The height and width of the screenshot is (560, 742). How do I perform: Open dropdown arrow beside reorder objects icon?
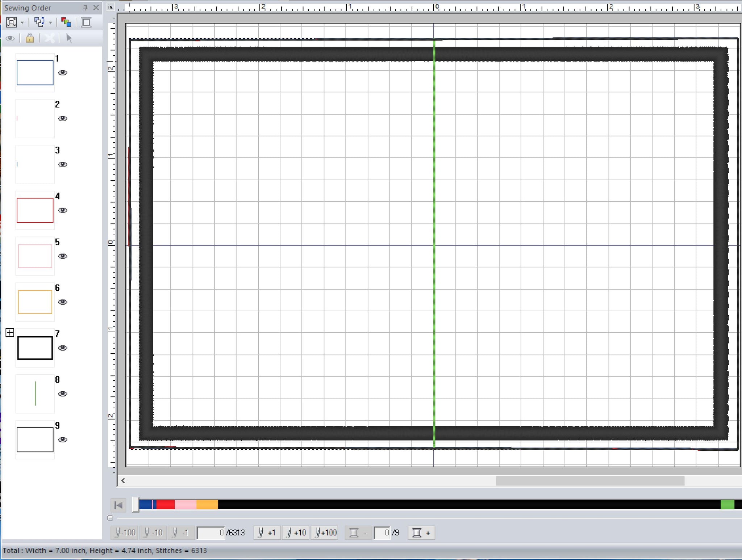click(x=50, y=22)
